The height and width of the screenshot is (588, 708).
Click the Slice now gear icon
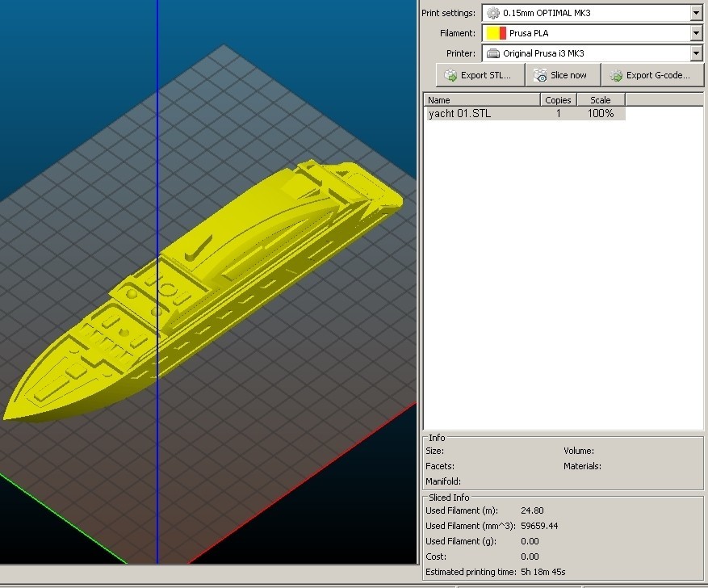(x=540, y=75)
